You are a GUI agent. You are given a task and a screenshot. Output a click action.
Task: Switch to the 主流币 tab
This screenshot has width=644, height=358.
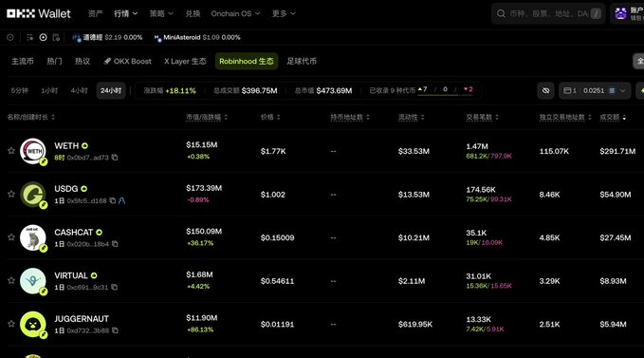[x=23, y=61]
